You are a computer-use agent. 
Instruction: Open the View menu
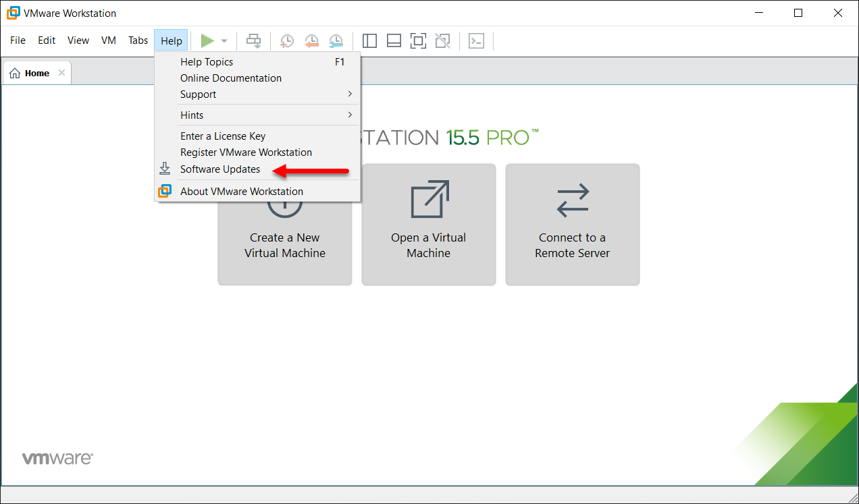pos(78,40)
